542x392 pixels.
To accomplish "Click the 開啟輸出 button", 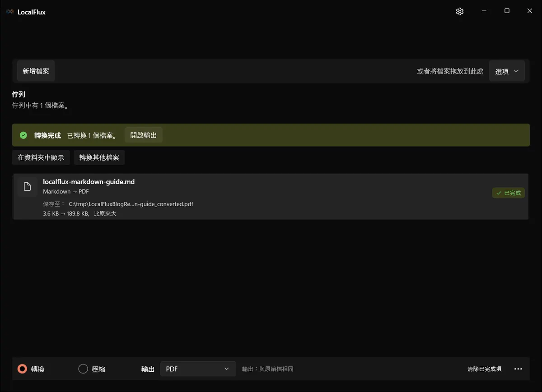I will [144, 135].
